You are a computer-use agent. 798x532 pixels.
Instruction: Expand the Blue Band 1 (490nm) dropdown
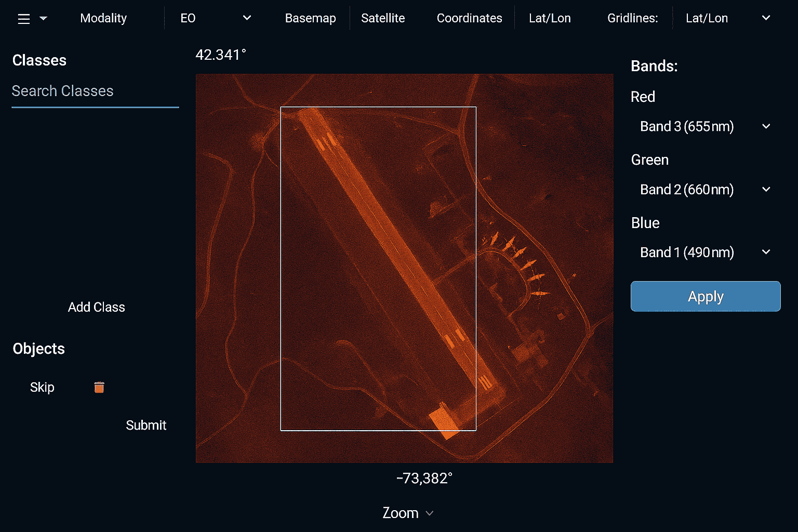click(x=705, y=252)
